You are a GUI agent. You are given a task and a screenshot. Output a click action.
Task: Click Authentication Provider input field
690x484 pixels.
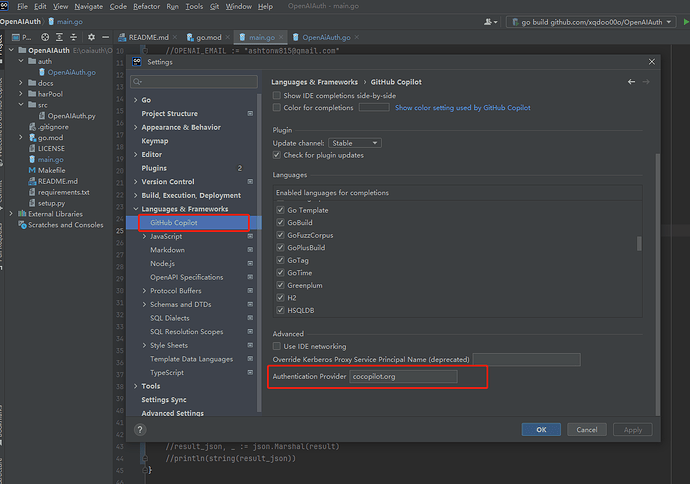pyautogui.click(x=403, y=377)
